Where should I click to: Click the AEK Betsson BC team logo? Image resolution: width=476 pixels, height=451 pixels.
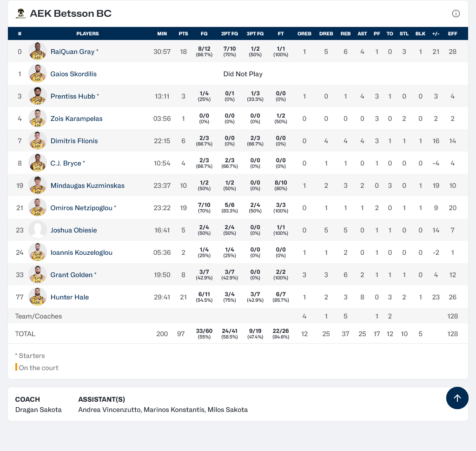(x=20, y=13)
